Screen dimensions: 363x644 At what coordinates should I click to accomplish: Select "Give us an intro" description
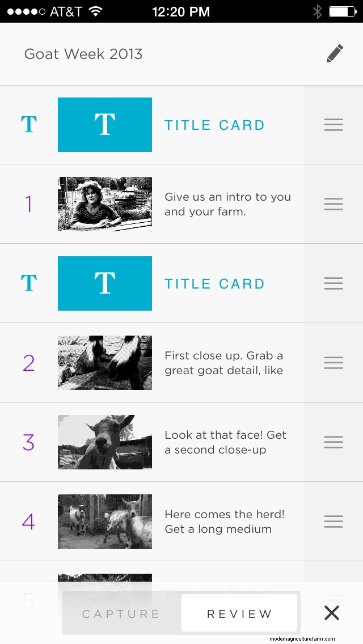pos(227,204)
